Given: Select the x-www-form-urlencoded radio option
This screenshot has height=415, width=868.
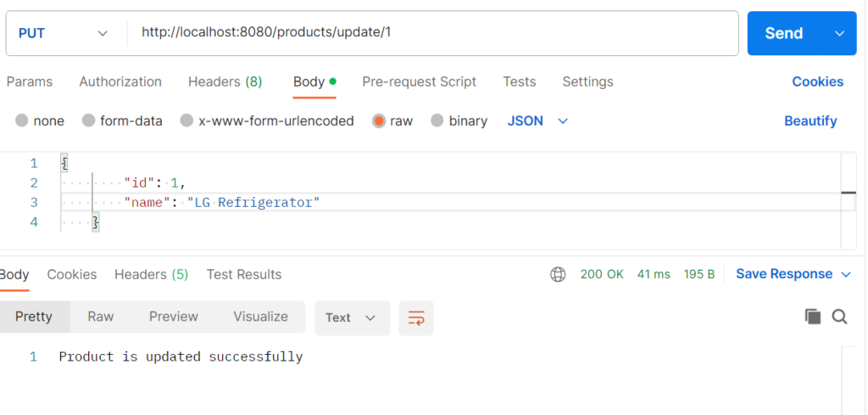Looking at the screenshot, I should 186,121.
